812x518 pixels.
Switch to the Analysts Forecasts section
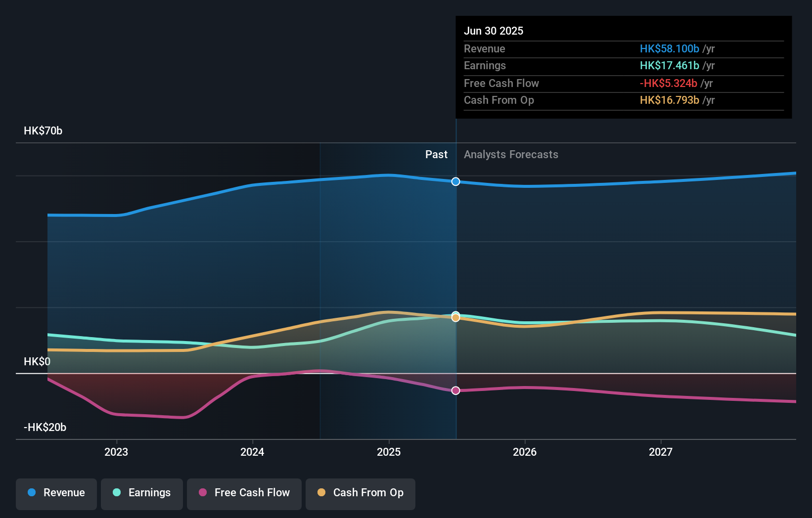tap(511, 155)
